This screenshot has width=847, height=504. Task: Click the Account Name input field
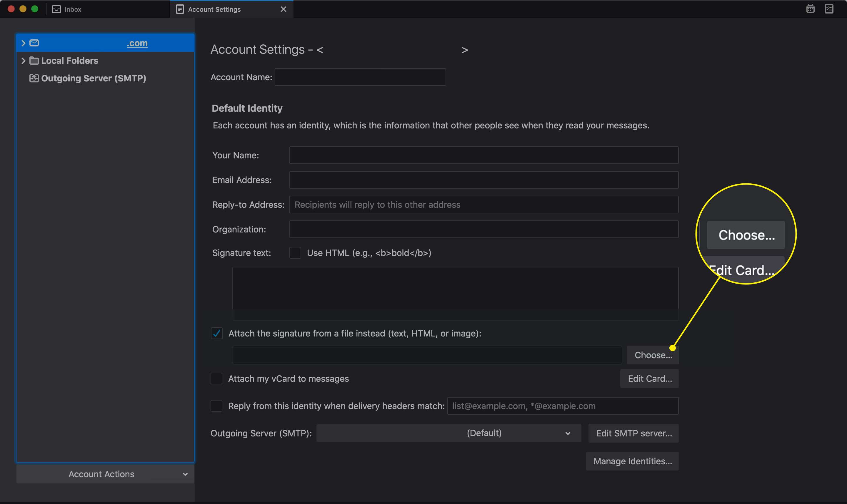360,77
